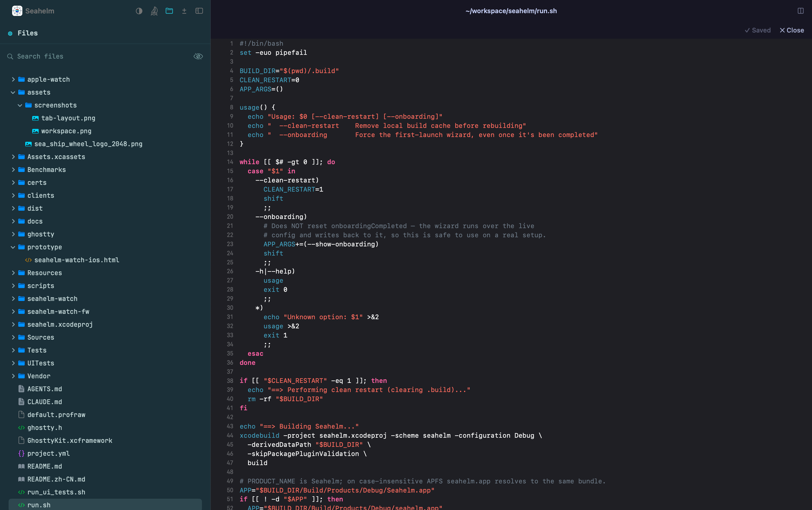This screenshot has height=510, width=812.
Task: Click the Tests folder icon
Action: coord(21,350)
